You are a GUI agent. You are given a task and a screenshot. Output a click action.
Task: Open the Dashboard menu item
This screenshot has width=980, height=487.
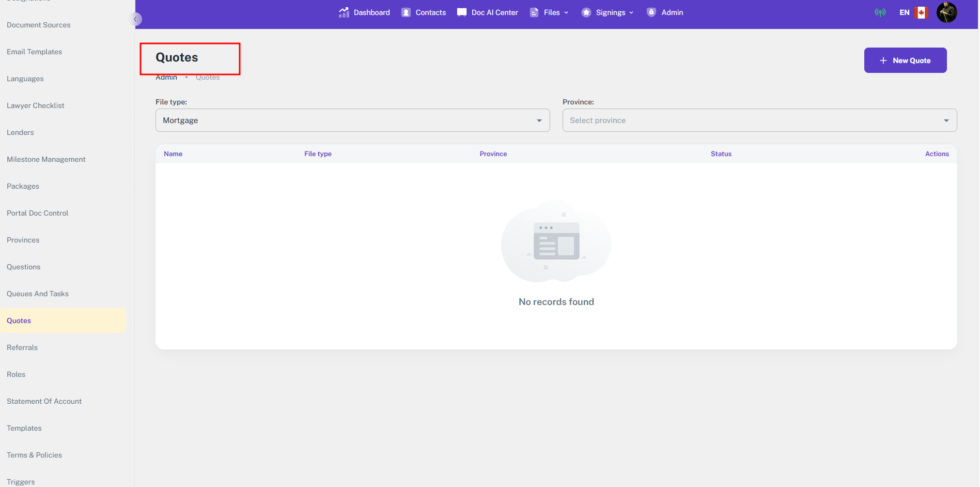pyautogui.click(x=364, y=12)
